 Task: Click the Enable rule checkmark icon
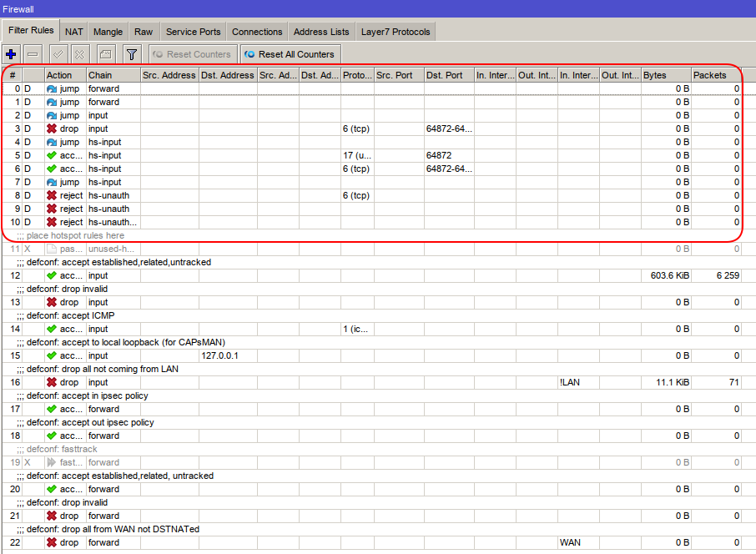[58, 54]
